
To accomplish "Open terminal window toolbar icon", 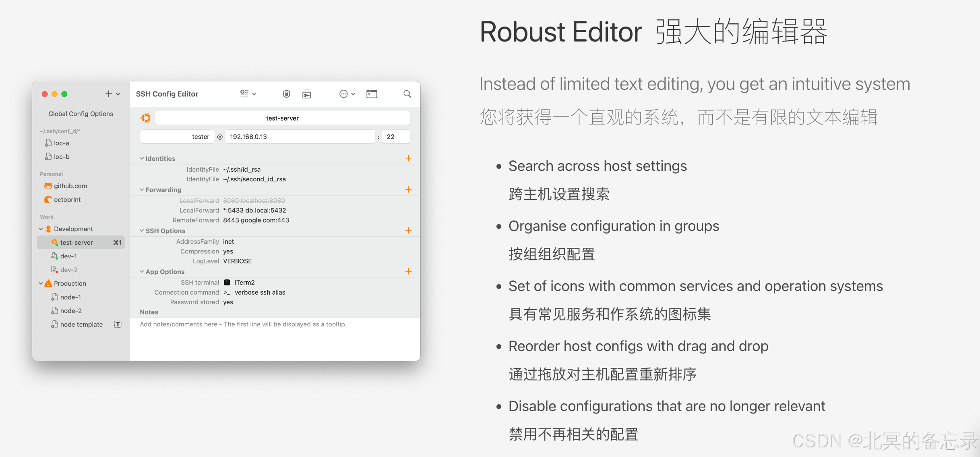I will coord(372,94).
